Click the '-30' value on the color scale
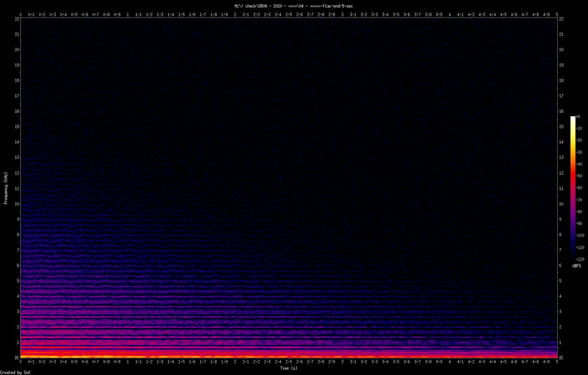The height and width of the screenshot is (375, 588). click(x=579, y=152)
